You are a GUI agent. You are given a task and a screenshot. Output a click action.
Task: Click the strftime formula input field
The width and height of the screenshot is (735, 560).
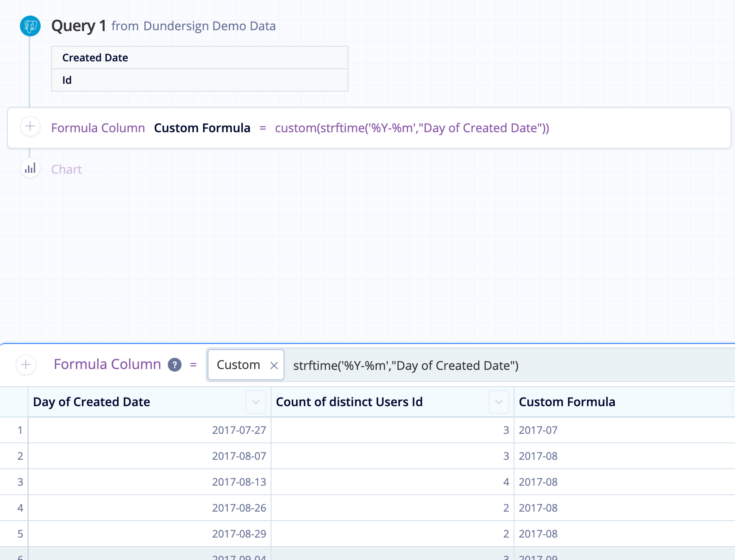pyautogui.click(x=510, y=365)
